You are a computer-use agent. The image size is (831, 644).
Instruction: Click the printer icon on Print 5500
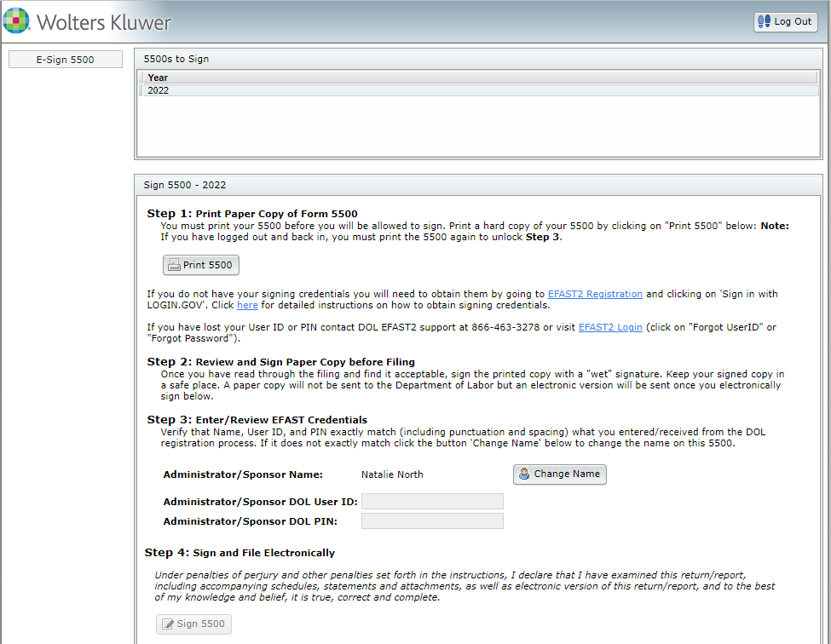click(x=174, y=265)
